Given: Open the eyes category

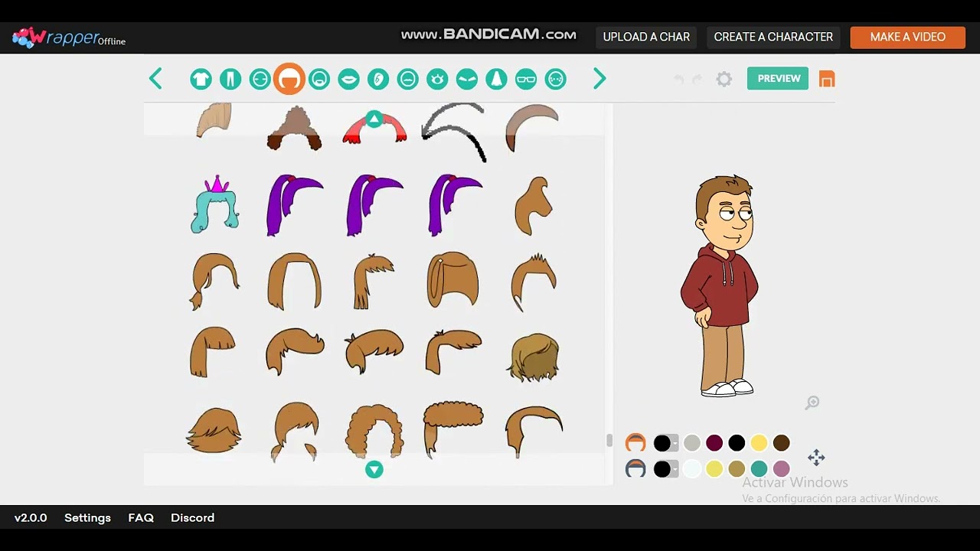Looking at the screenshot, I should tap(437, 79).
